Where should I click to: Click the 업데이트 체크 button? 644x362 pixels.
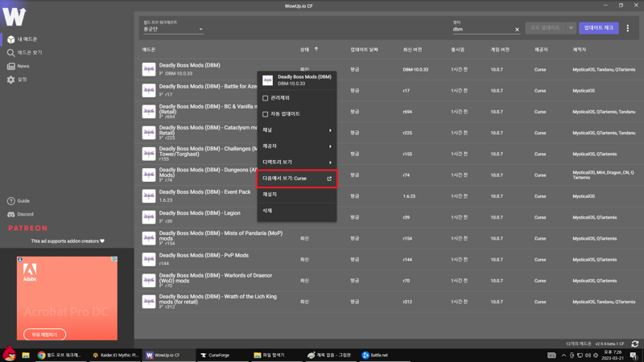click(598, 28)
